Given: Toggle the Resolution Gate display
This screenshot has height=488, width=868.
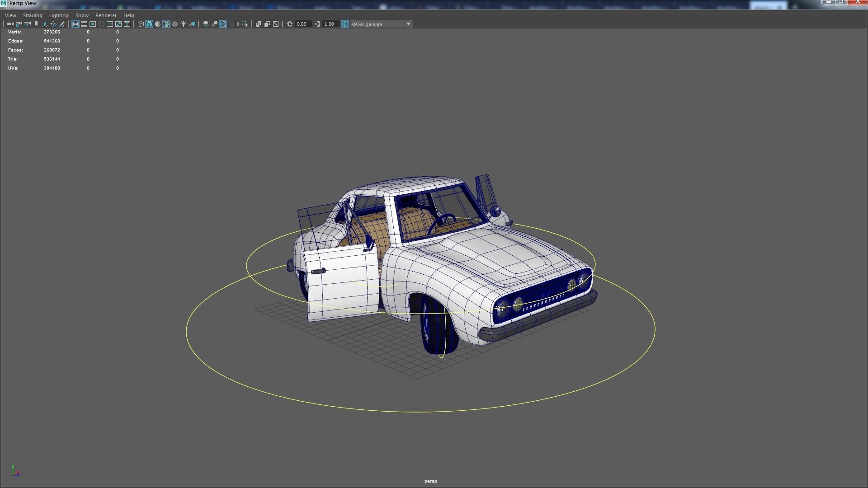Looking at the screenshot, I should coord(93,24).
